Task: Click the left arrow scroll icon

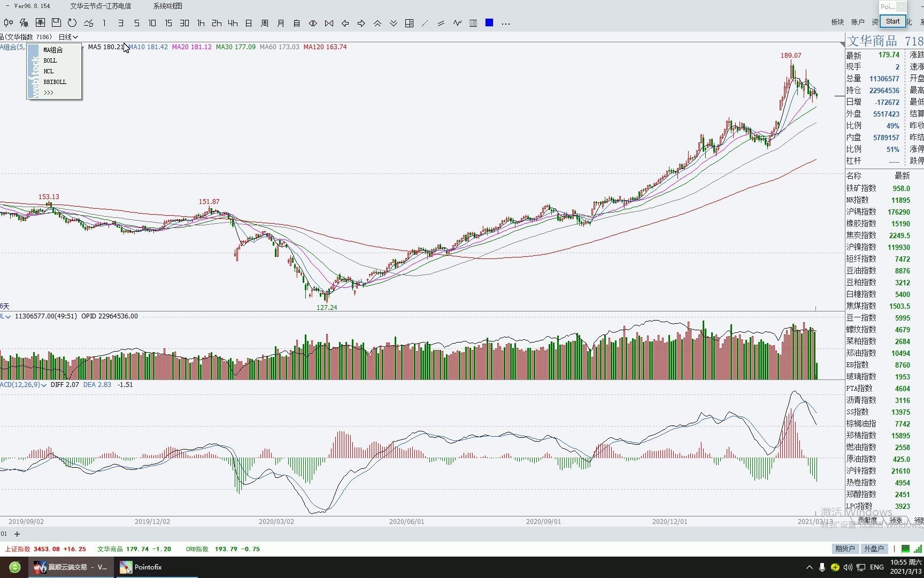Action: click(x=345, y=23)
